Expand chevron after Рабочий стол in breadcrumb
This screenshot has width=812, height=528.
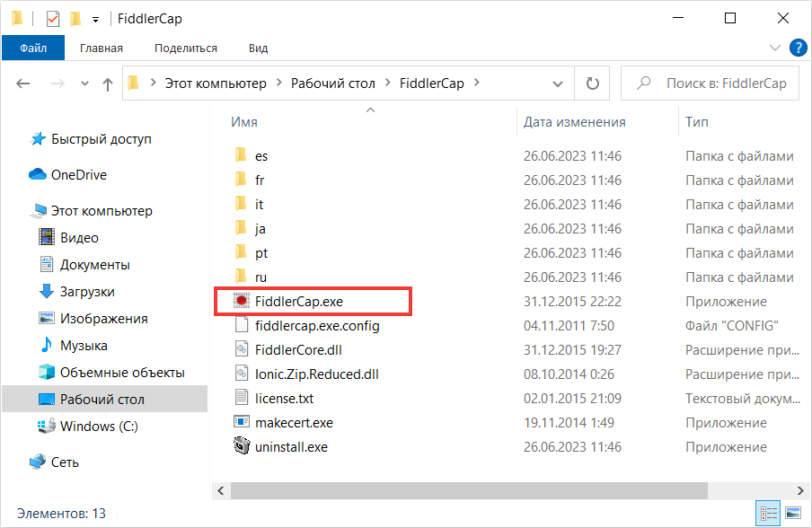point(387,83)
